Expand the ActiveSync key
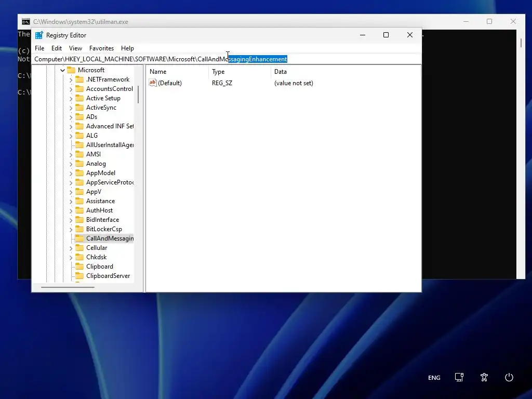532x399 pixels. coord(71,108)
